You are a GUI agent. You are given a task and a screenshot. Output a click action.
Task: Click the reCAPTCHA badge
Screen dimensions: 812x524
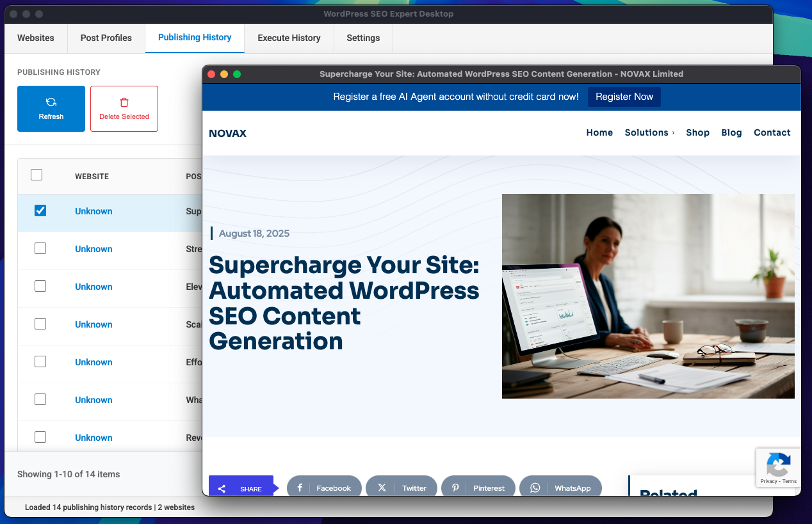pos(779,468)
